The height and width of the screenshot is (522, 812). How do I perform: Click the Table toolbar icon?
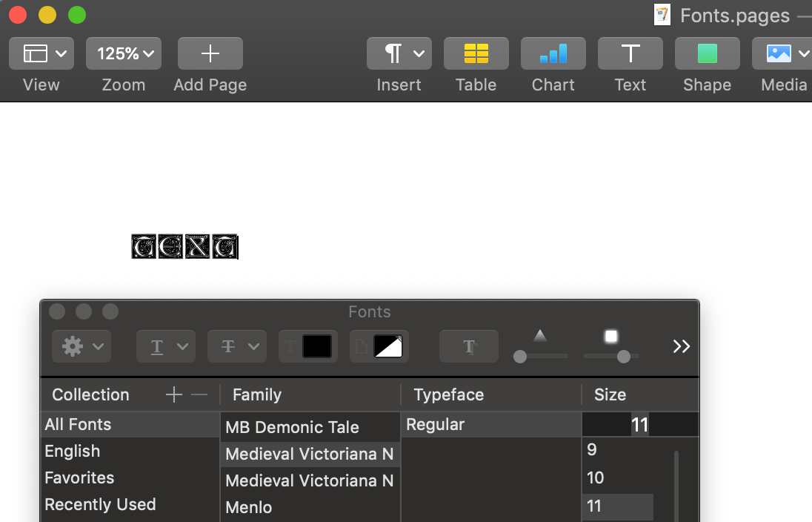[476, 53]
